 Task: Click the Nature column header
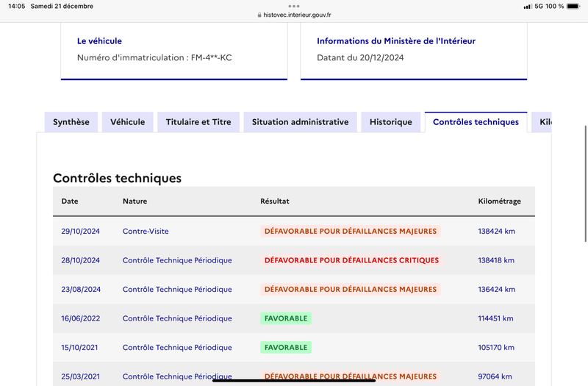(135, 201)
